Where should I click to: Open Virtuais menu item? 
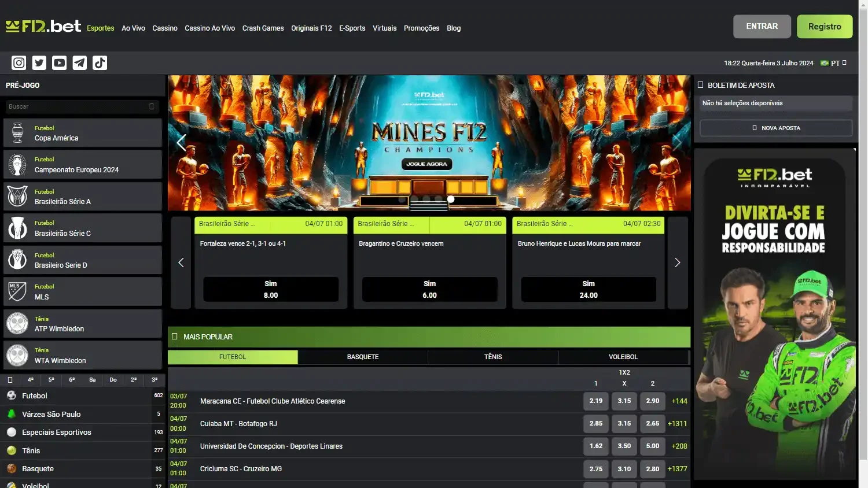click(x=385, y=28)
